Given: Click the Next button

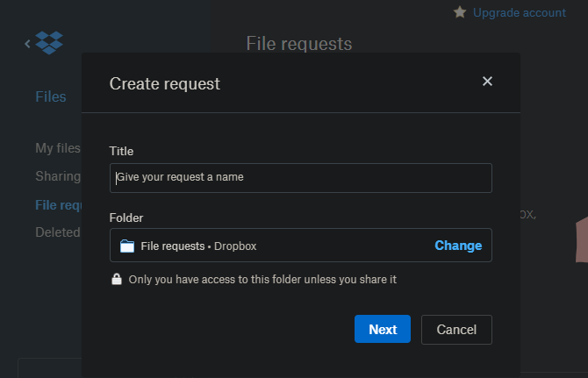Looking at the screenshot, I should click(x=383, y=329).
